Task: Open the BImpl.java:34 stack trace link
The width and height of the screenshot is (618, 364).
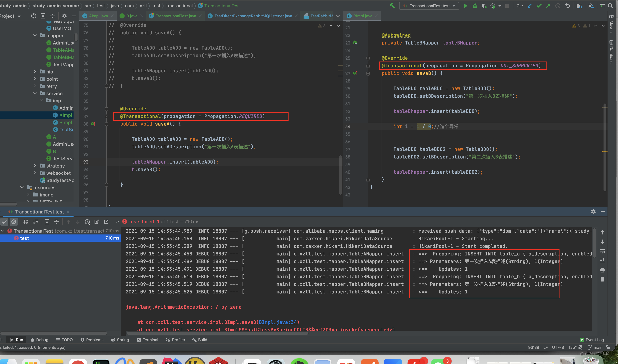Action: coord(278,322)
